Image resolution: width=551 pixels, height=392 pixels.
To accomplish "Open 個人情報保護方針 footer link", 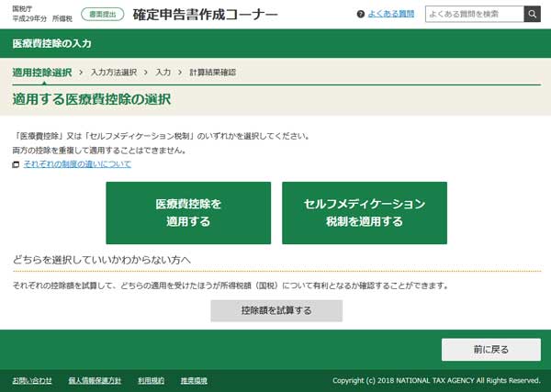I will (95, 380).
